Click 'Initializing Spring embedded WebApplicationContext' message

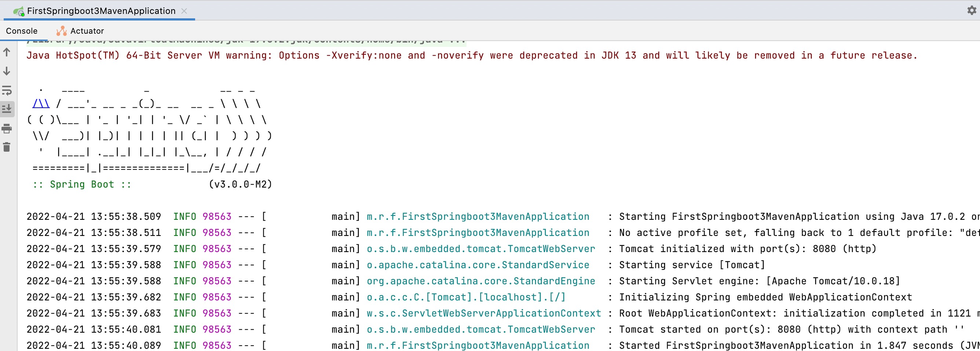tap(765, 297)
